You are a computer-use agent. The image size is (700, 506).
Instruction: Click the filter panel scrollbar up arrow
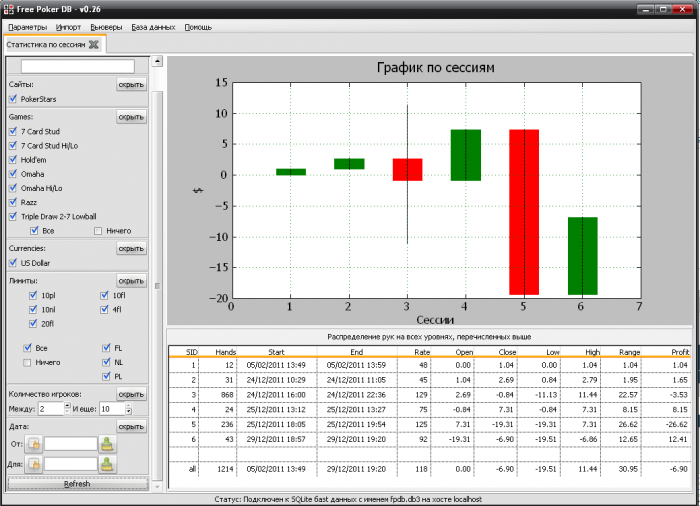coord(157,61)
